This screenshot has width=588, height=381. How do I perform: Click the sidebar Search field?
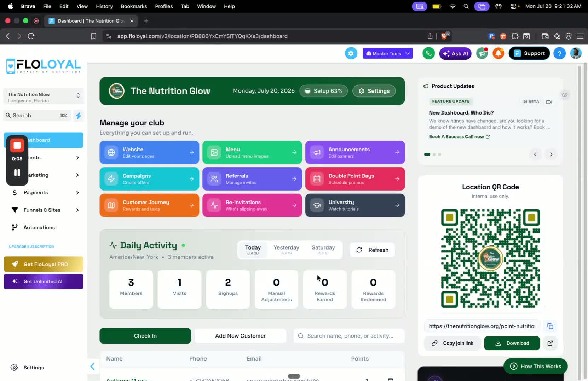click(37, 116)
